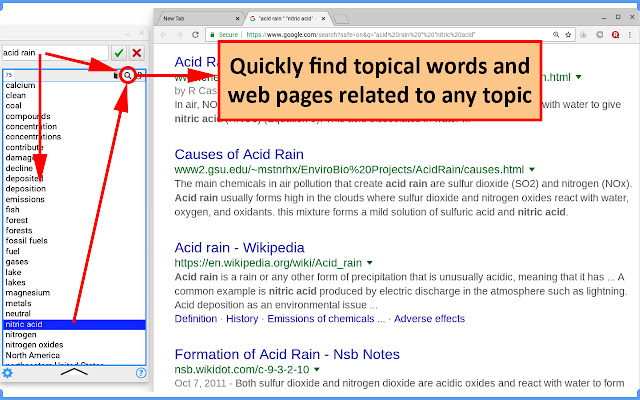The width and height of the screenshot is (640, 400).
Task: Click the magnifier web search icon in word list
Action: coord(128,76)
